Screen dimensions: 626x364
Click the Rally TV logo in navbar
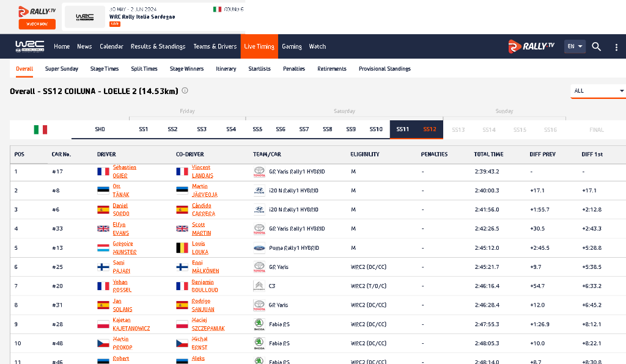coord(531,46)
